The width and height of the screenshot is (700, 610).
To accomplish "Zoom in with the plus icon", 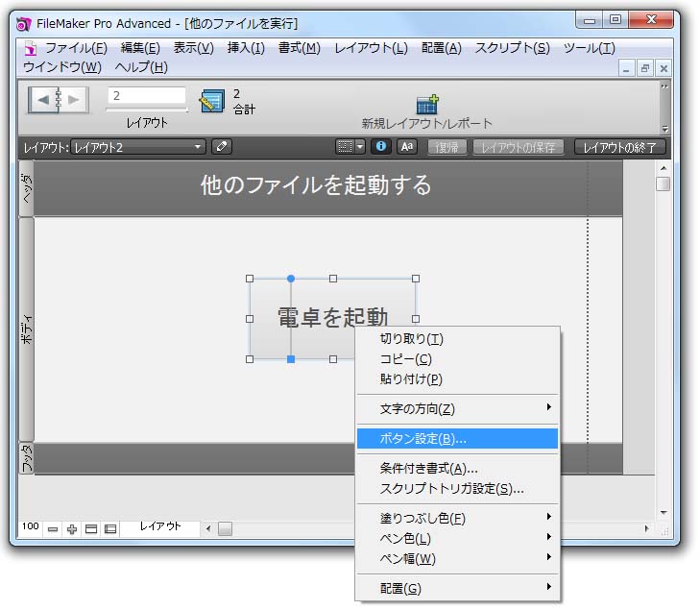I will pos(72,529).
